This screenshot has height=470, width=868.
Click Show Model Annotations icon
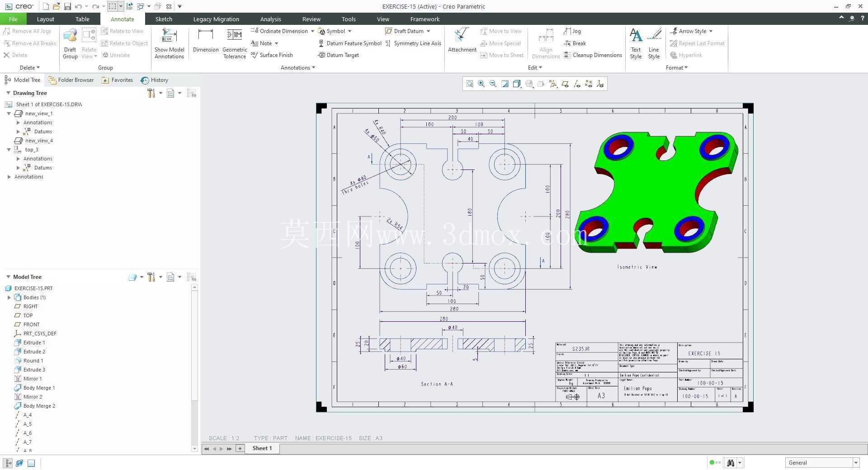169,43
